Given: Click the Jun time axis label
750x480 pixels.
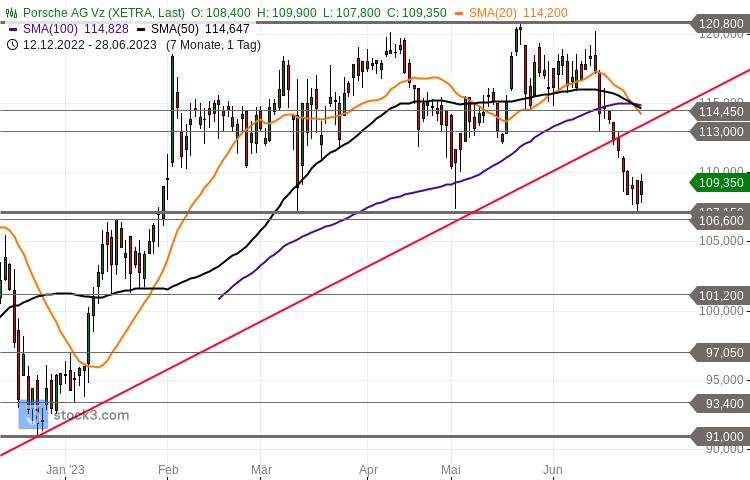Looking at the screenshot, I should 552,469.
